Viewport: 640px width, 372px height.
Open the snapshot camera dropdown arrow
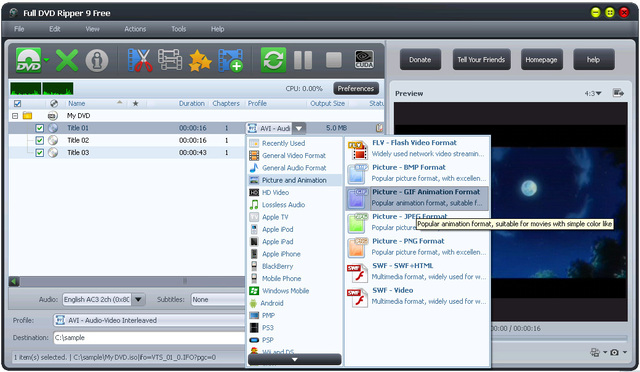click(x=625, y=352)
